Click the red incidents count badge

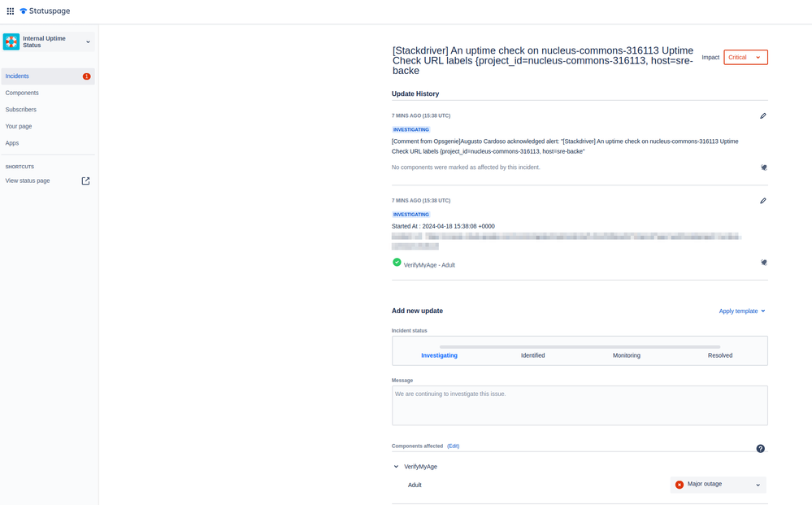pos(86,76)
